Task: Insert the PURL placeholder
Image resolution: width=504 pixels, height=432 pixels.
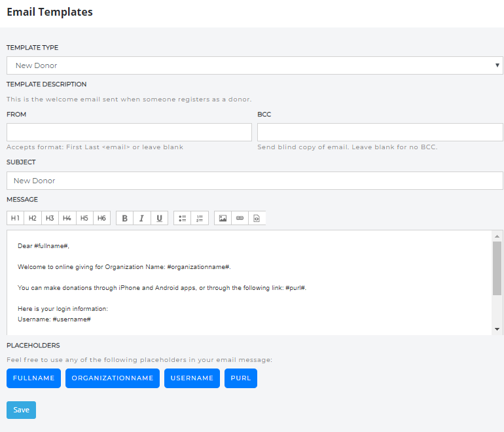Action: click(x=241, y=378)
